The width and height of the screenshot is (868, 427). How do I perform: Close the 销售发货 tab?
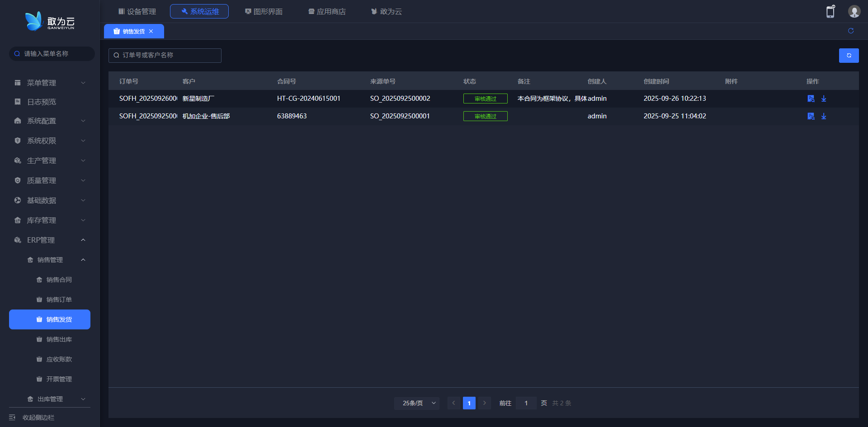click(151, 31)
